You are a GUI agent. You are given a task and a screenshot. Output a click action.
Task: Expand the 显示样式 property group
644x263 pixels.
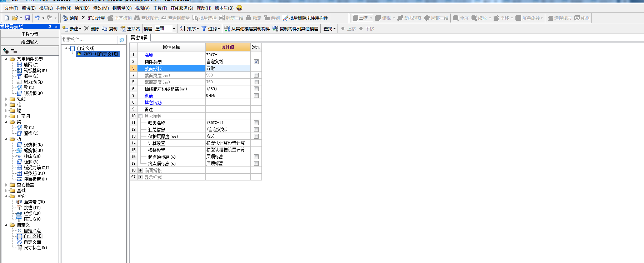pos(140,177)
